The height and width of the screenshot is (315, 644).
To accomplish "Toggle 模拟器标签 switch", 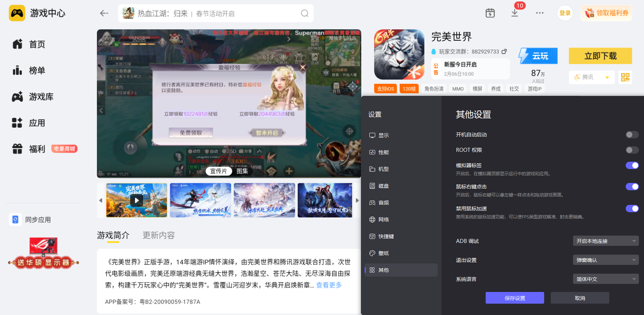I will tap(632, 165).
